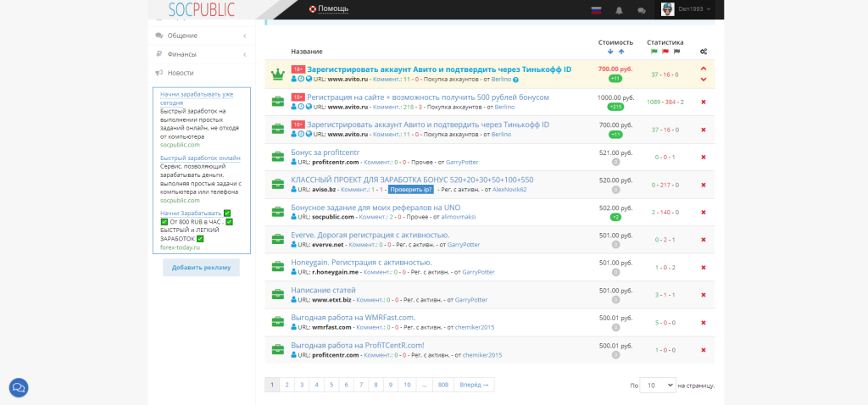This screenshot has height=405, width=868.
Task: Open task Бонусное задание для моих рефералов на UNO
Action: point(376,208)
